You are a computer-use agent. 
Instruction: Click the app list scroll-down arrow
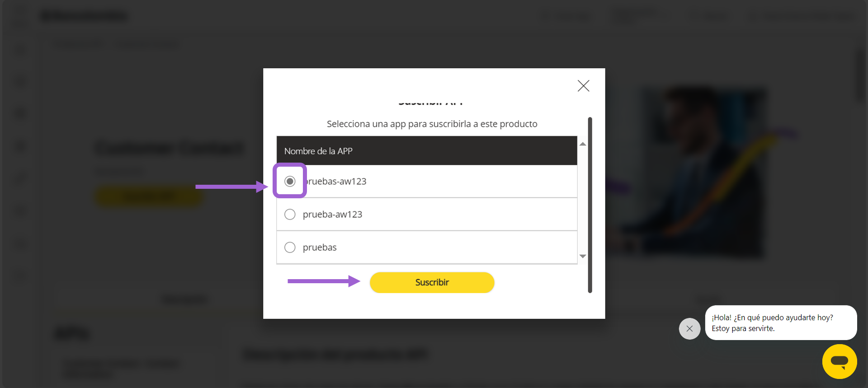pyautogui.click(x=583, y=256)
